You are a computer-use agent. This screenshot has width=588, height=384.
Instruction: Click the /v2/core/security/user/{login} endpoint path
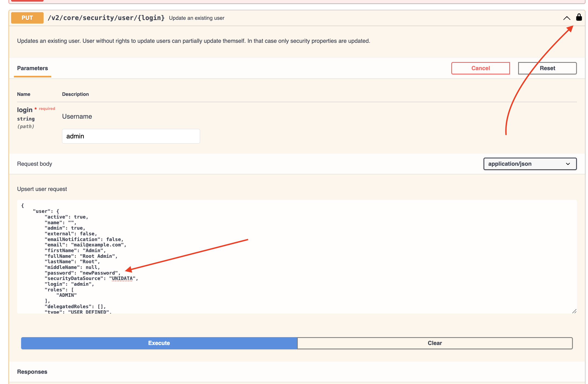tap(106, 18)
